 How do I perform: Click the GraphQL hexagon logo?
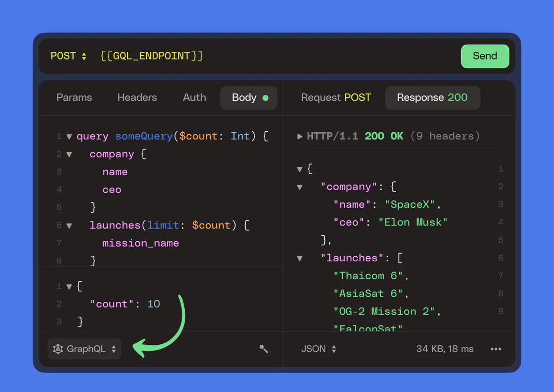(57, 349)
